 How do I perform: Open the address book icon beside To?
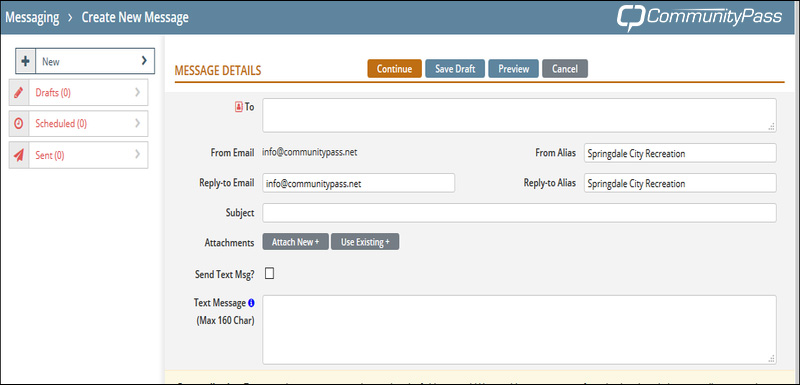(239, 107)
